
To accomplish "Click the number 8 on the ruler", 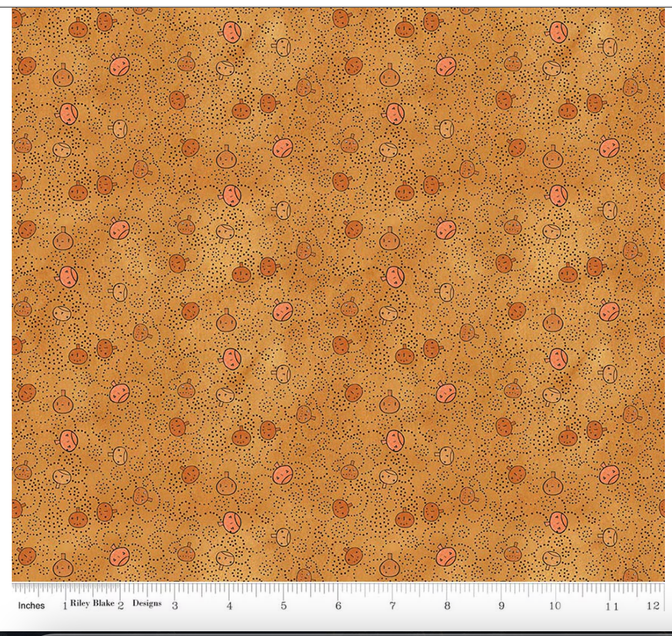I will [447, 605].
